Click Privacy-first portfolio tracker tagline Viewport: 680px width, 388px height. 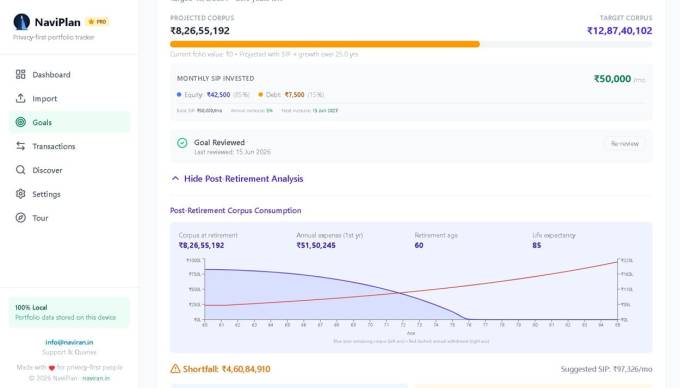click(x=54, y=37)
